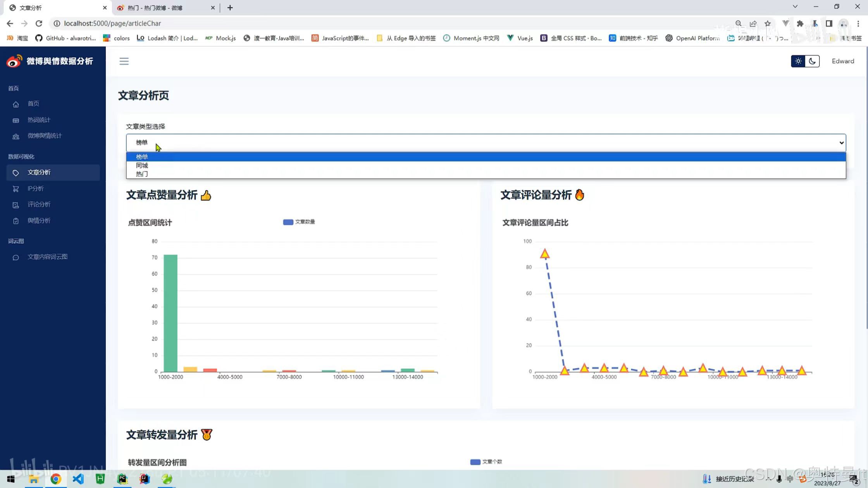
Task: Open 评论分析 sidebar menu item
Action: [x=39, y=204]
